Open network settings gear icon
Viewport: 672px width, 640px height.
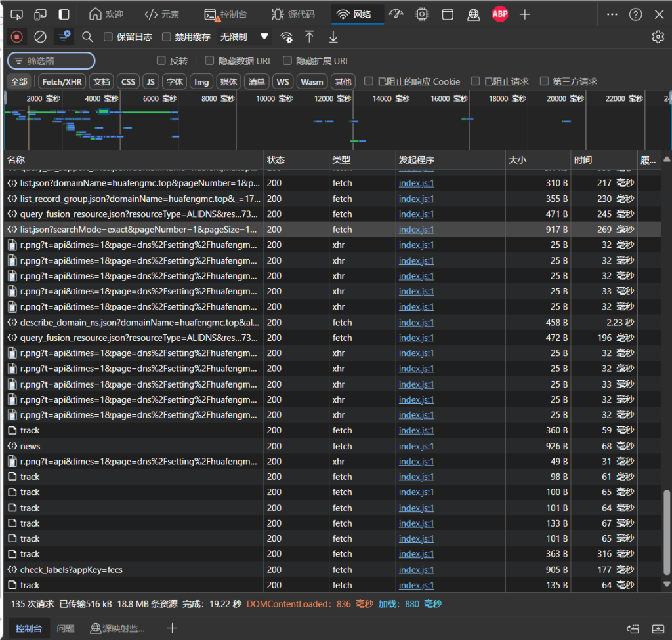[658, 37]
